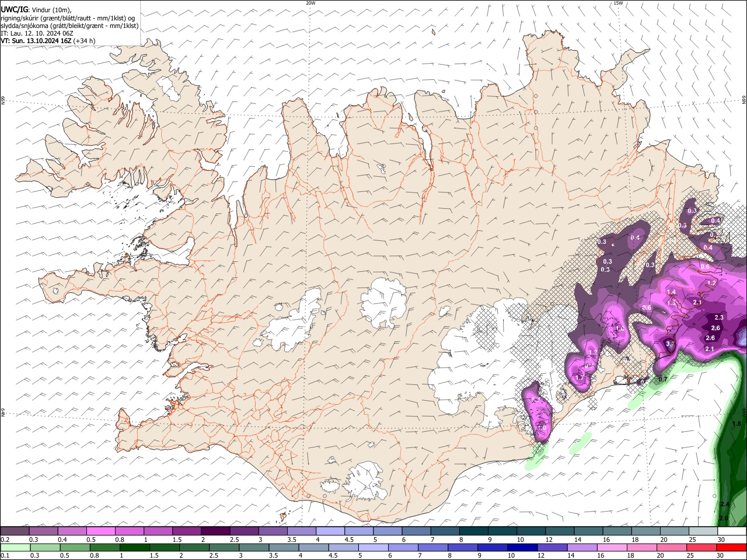Image resolution: width=747 pixels, height=560 pixels.
Task: Click the 15W longitude label
Action: pyautogui.click(x=618, y=3)
